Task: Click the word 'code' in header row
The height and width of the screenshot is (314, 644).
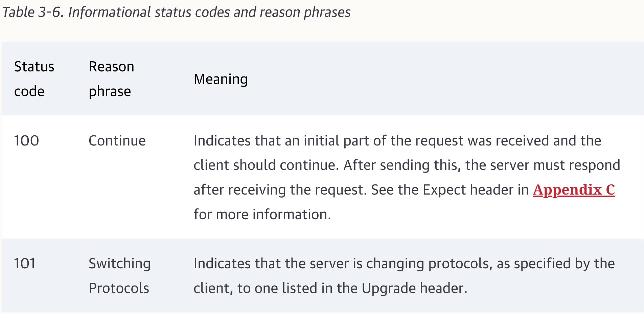Action: [x=29, y=91]
